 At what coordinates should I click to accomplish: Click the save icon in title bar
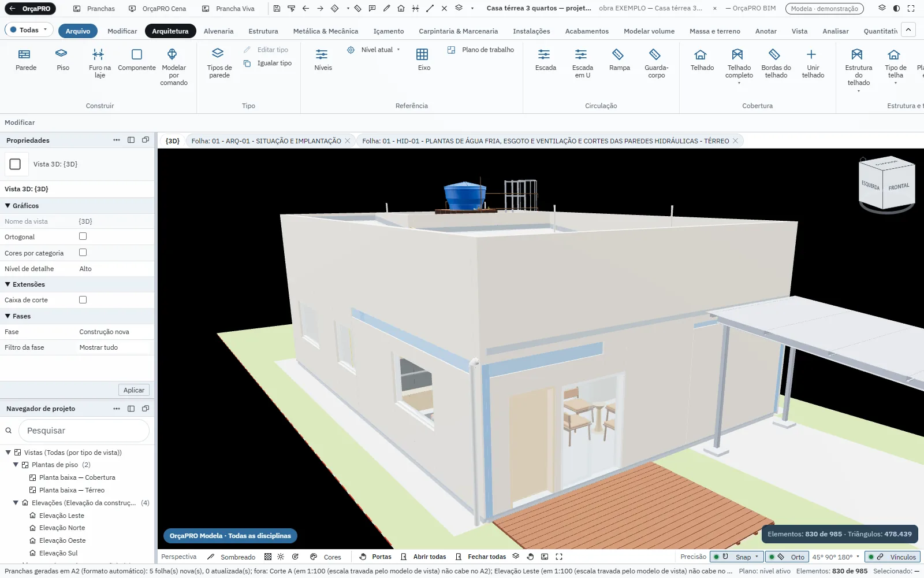(x=277, y=9)
